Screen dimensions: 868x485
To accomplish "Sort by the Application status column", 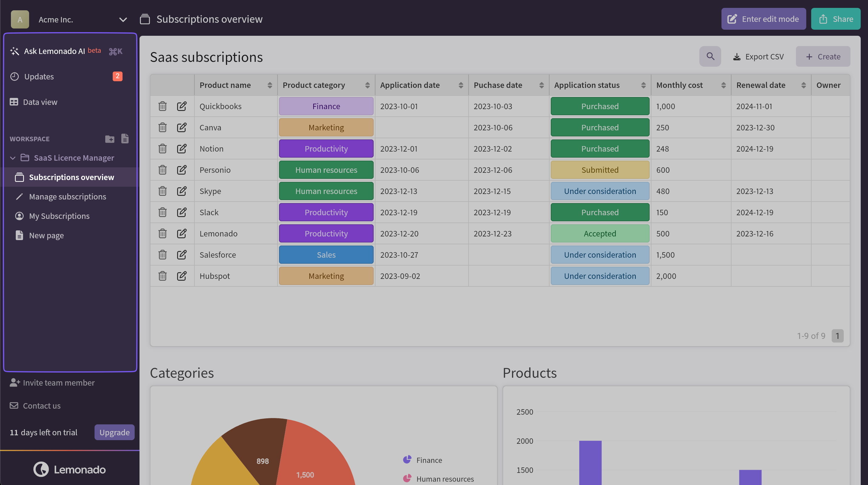I will (643, 85).
